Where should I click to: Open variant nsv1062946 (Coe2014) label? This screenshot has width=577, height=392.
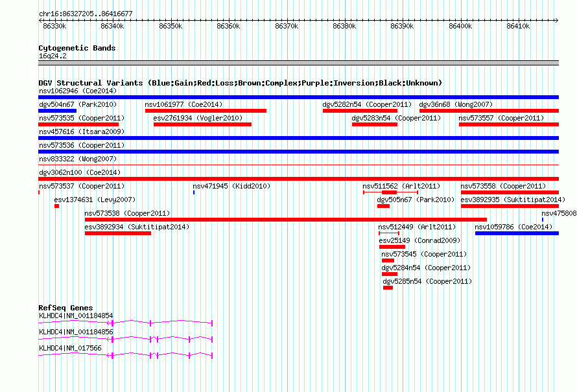click(x=78, y=91)
